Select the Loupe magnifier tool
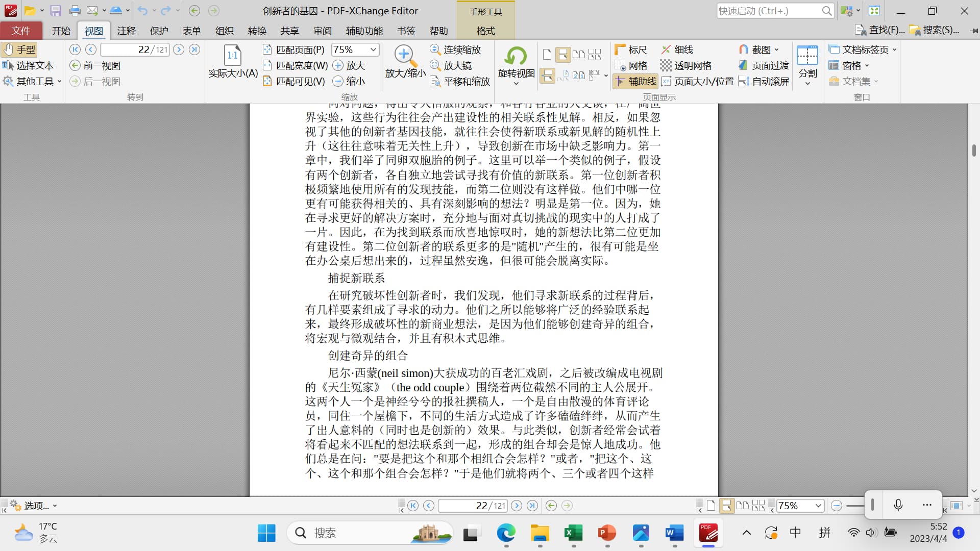980x551 pixels. coord(451,65)
